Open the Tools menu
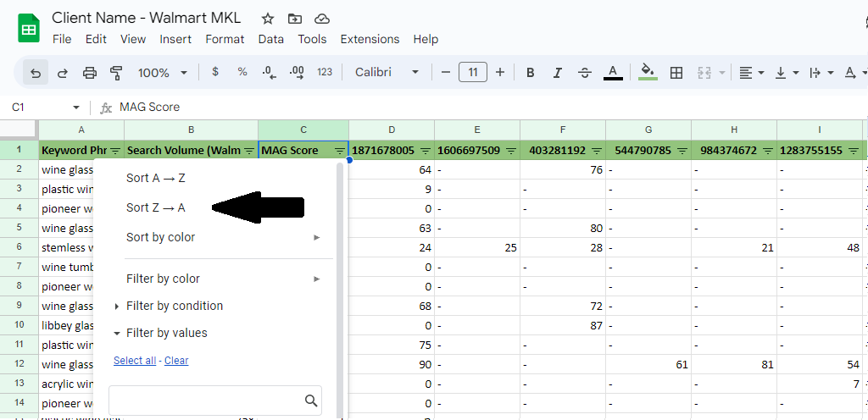The height and width of the screenshot is (420, 868). tap(312, 39)
